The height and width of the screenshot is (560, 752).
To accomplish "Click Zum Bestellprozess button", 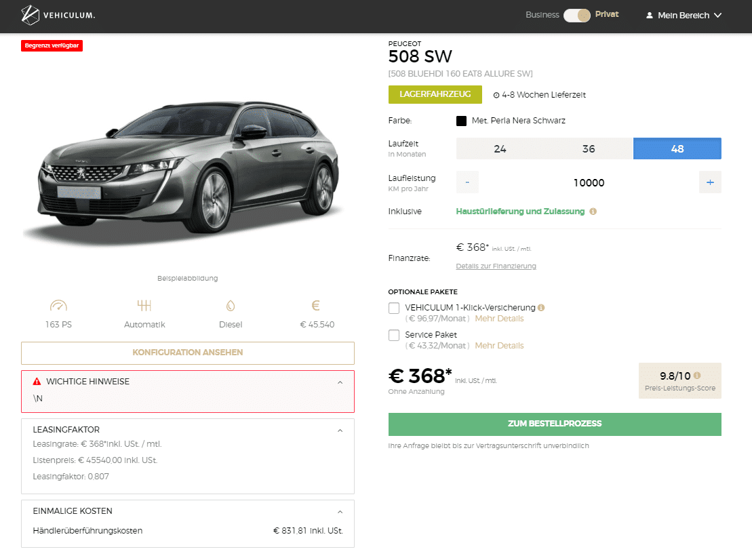I will click(x=555, y=424).
